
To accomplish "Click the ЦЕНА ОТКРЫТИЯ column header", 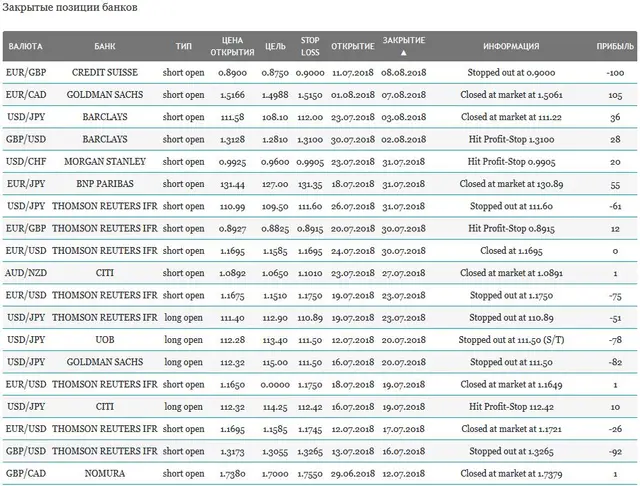I will tap(232, 46).
